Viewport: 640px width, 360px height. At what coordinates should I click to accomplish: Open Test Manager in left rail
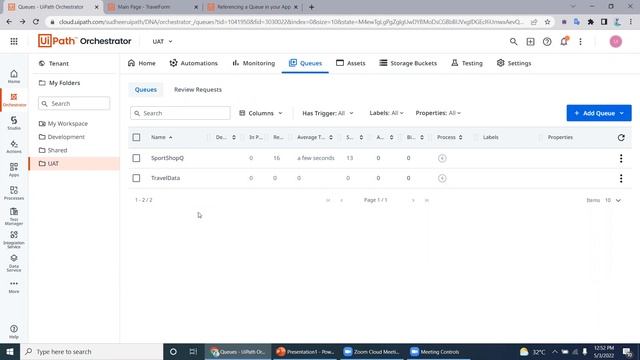point(14,217)
